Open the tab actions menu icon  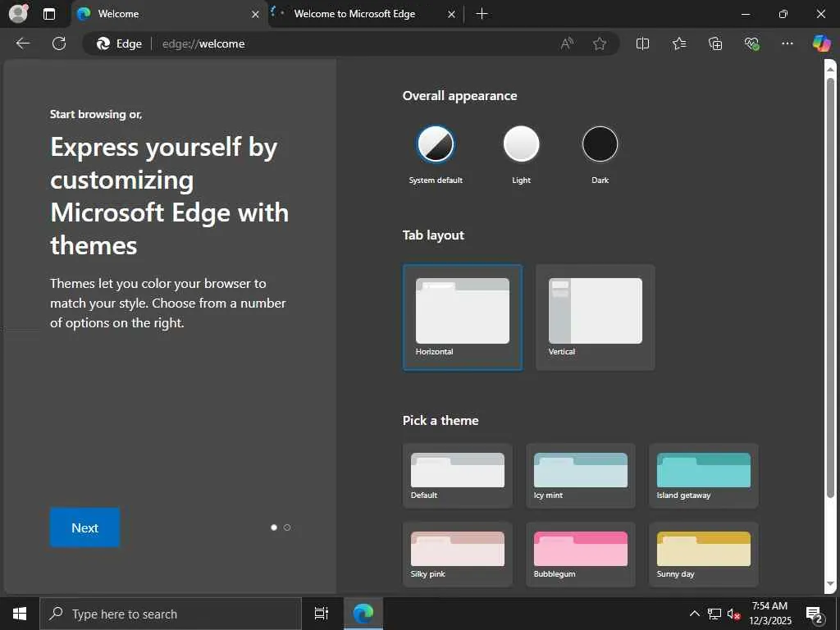coord(48,14)
